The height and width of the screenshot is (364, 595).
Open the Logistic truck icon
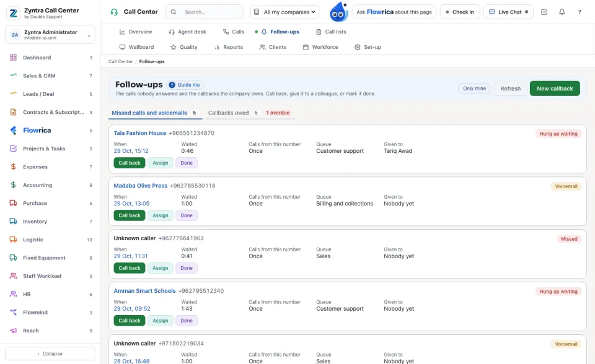click(x=13, y=240)
